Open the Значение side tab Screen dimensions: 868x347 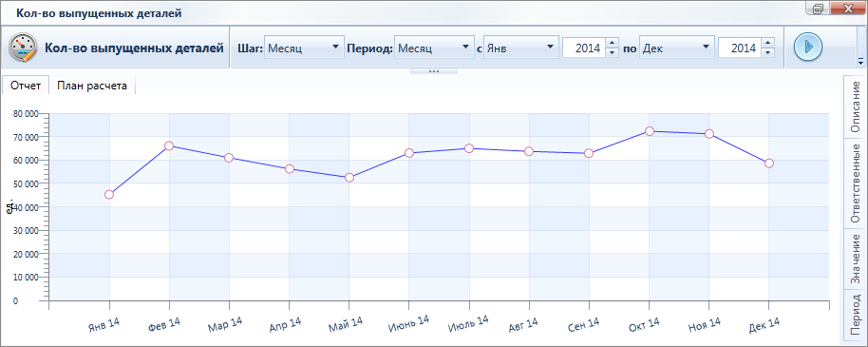pyautogui.click(x=856, y=259)
